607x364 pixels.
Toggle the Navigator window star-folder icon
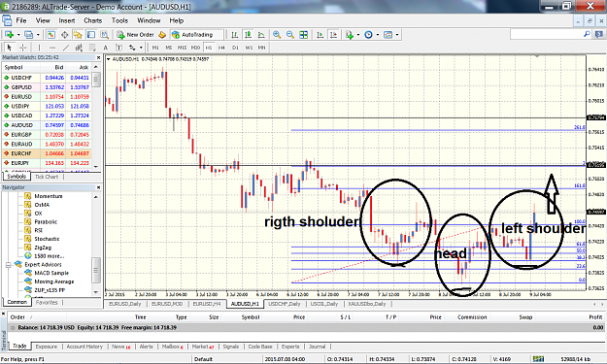click(78, 35)
